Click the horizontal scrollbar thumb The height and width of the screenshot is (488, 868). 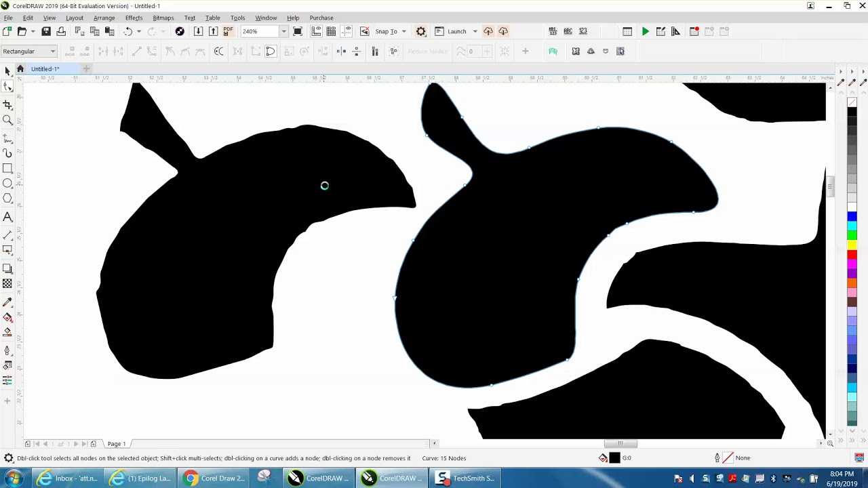(620, 444)
